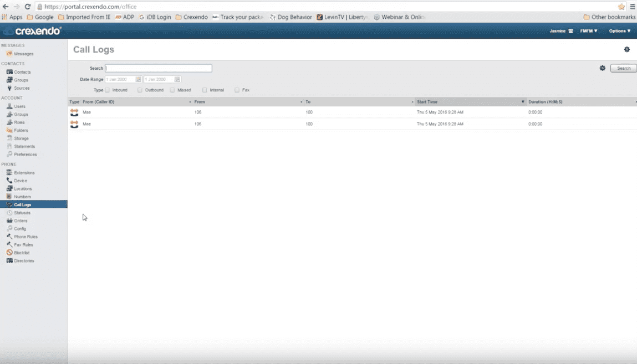The image size is (637, 364).
Task: Click the gear icon beside Call Logs title
Action: pos(627,49)
